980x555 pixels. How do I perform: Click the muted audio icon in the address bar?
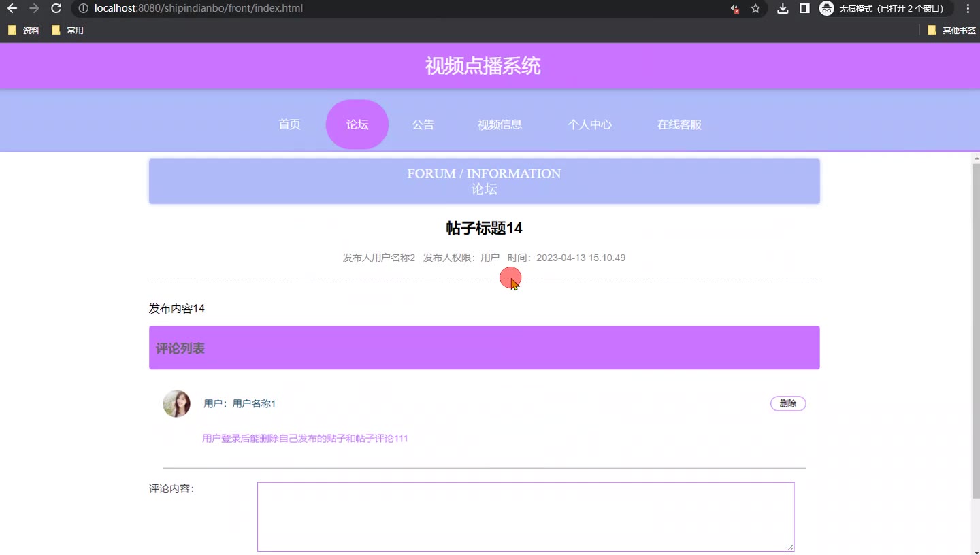[735, 9]
